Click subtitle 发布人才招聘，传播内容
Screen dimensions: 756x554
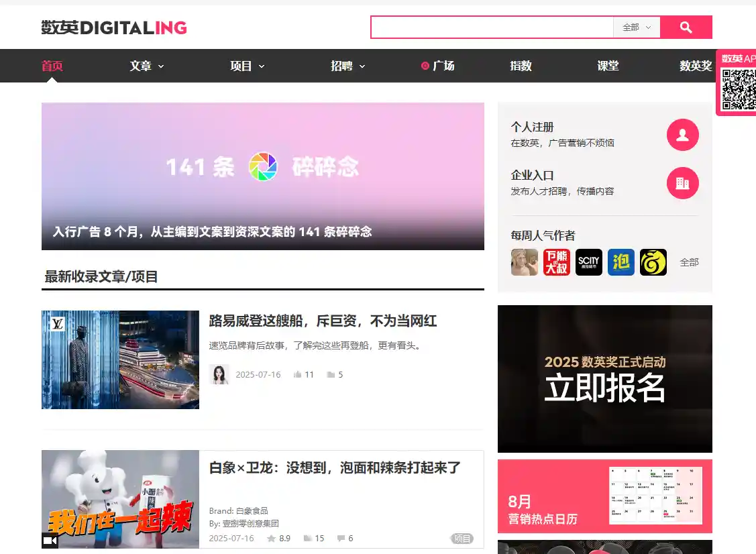pos(562,191)
